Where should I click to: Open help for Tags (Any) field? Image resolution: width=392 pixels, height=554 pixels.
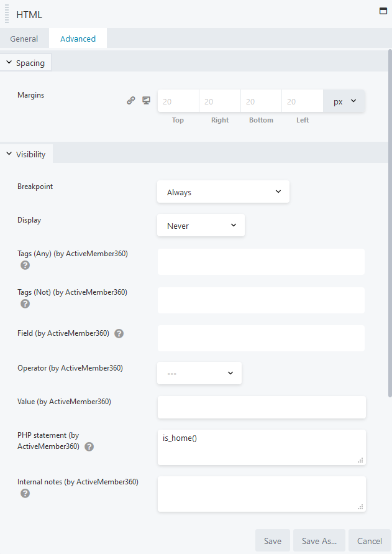(25, 265)
